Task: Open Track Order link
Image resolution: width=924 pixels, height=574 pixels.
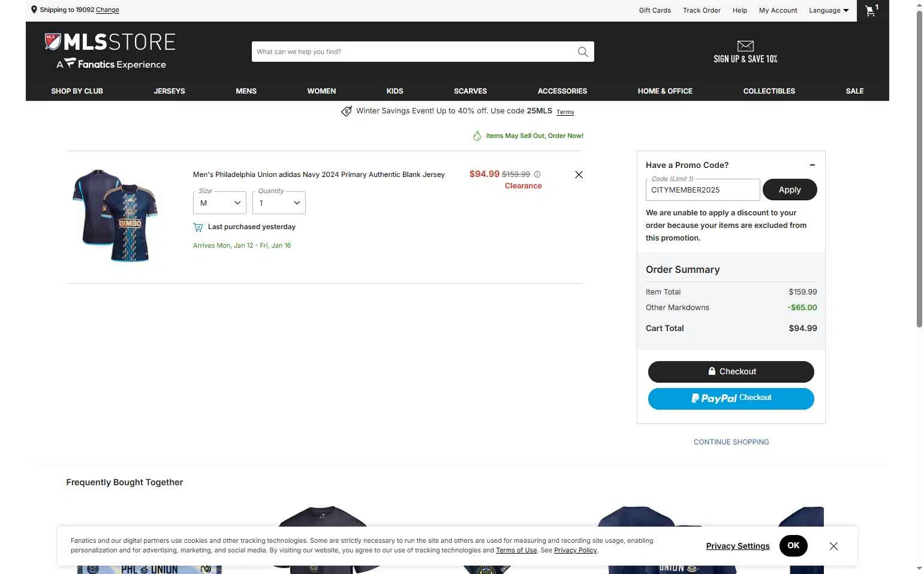Action: tap(702, 10)
